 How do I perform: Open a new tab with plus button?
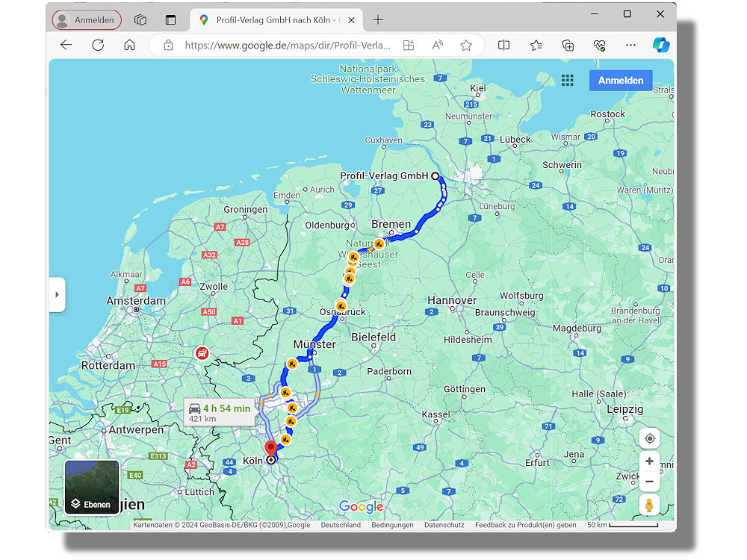pyautogui.click(x=378, y=20)
